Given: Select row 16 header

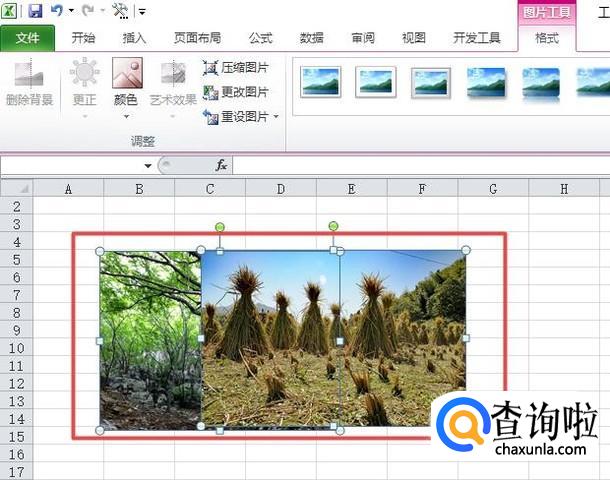Looking at the screenshot, I should tap(17, 454).
